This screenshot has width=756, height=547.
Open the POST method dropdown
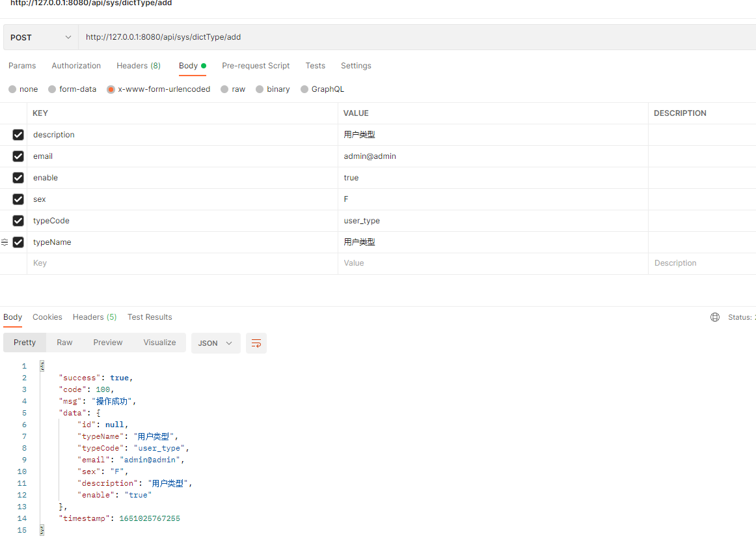[40, 38]
